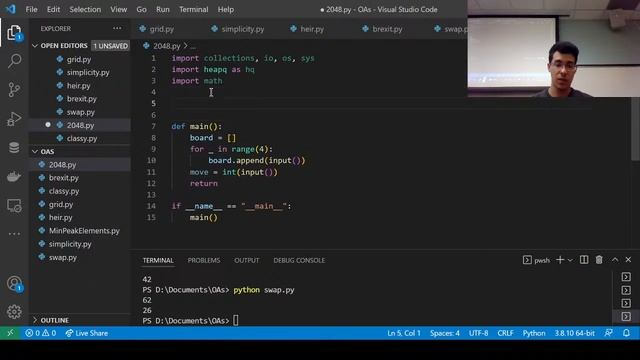Click the new terminal plus icon
This screenshot has width=640, height=360.
560,260
